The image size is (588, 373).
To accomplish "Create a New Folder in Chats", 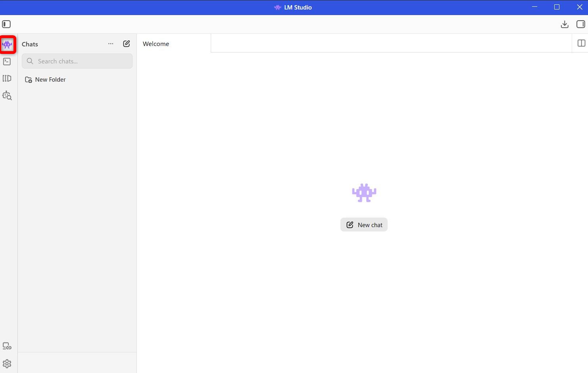I will click(46, 80).
